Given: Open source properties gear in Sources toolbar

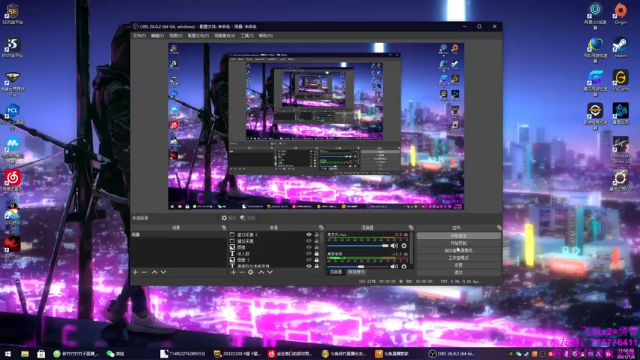Looking at the screenshot, I should click(251, 272).
